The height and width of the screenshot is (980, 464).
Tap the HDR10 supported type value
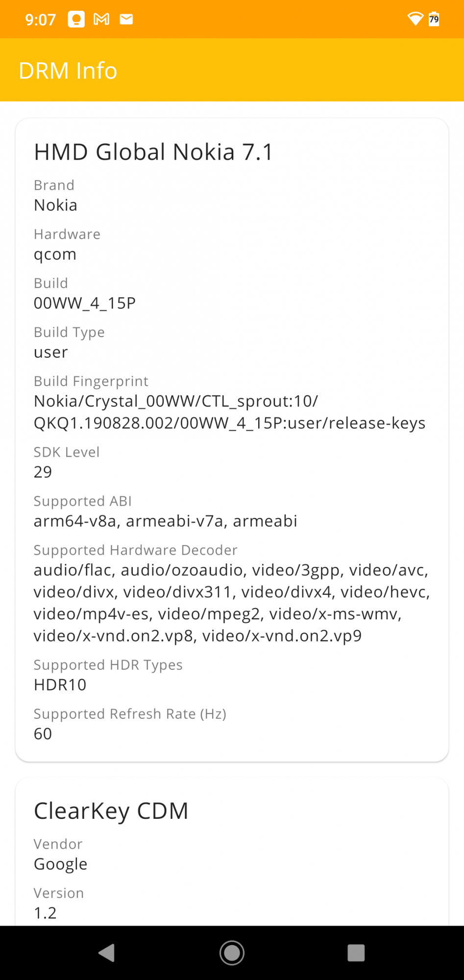pyautogui.click(x=60, y=685)
